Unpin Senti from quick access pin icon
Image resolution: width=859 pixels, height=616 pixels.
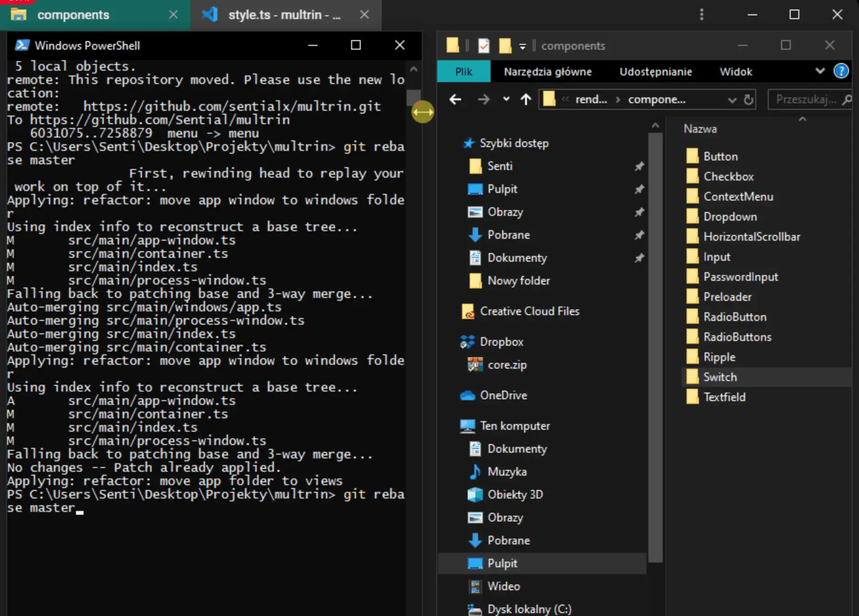639,166
